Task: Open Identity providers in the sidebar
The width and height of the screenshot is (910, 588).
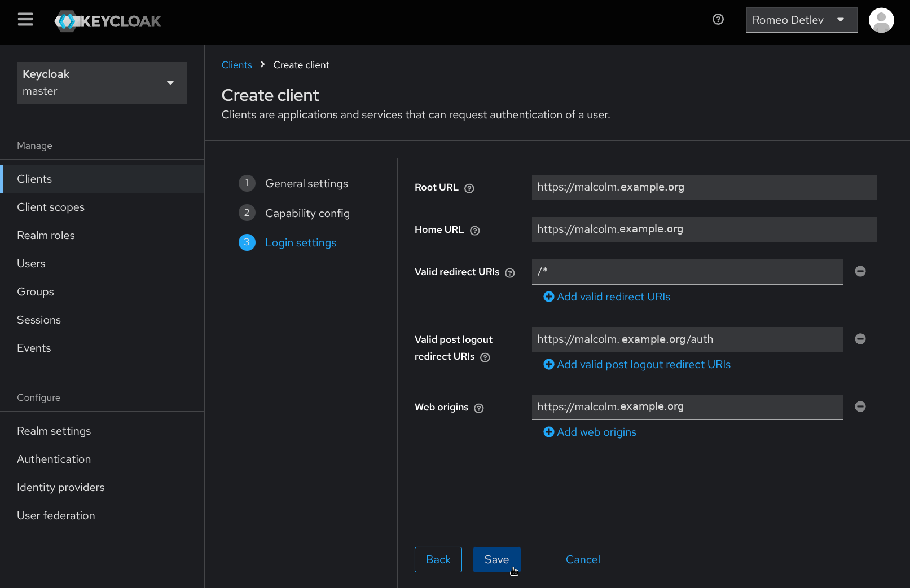Action: [x=102, y=488]
